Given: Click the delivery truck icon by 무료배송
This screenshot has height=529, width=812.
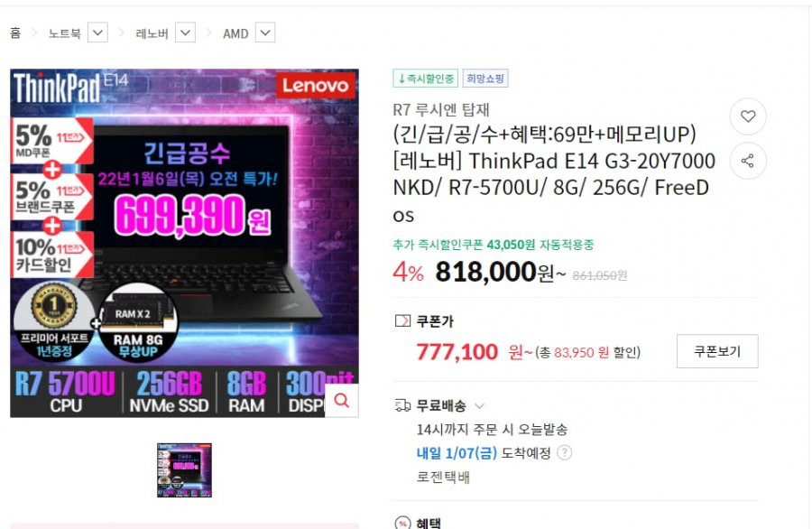Looking at the screenshot, I should click(402, 405).
